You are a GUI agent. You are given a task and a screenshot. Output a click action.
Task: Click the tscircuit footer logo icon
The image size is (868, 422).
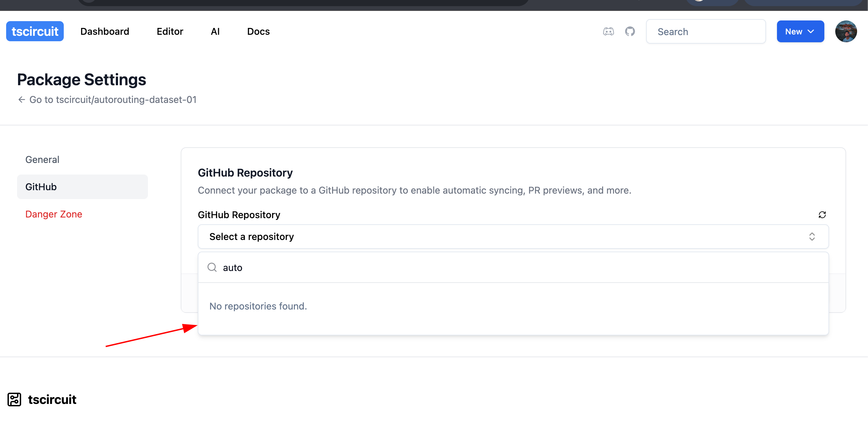pyautogui.click(x=14, y=400)
